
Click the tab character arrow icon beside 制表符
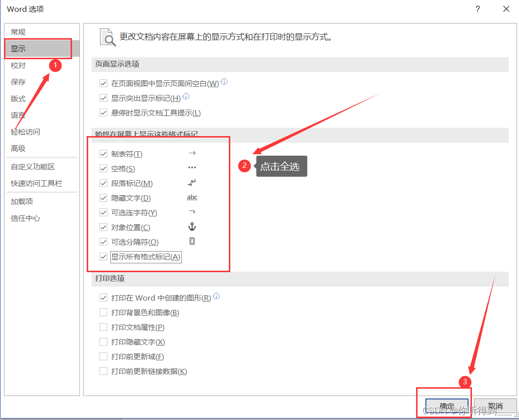click(x=192, y=153)
